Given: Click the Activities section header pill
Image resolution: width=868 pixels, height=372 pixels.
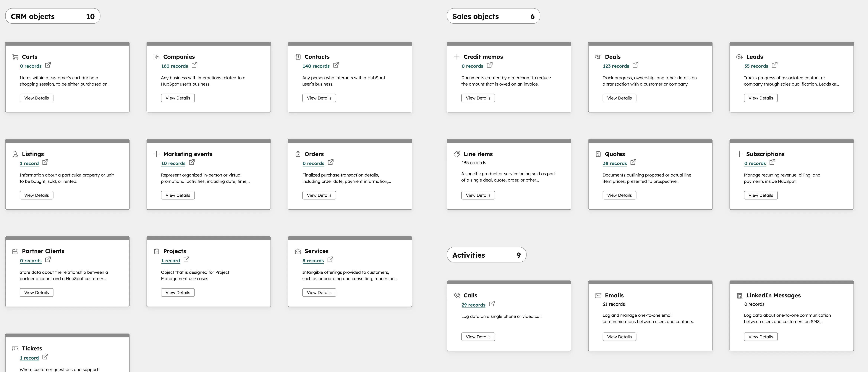Looking at the screenshot, I should 486,255.
